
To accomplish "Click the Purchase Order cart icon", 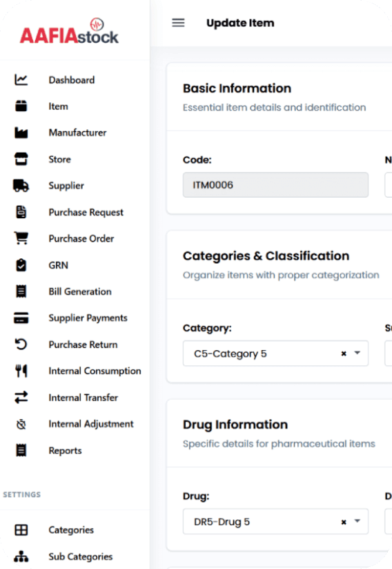I will pos(21,238).
